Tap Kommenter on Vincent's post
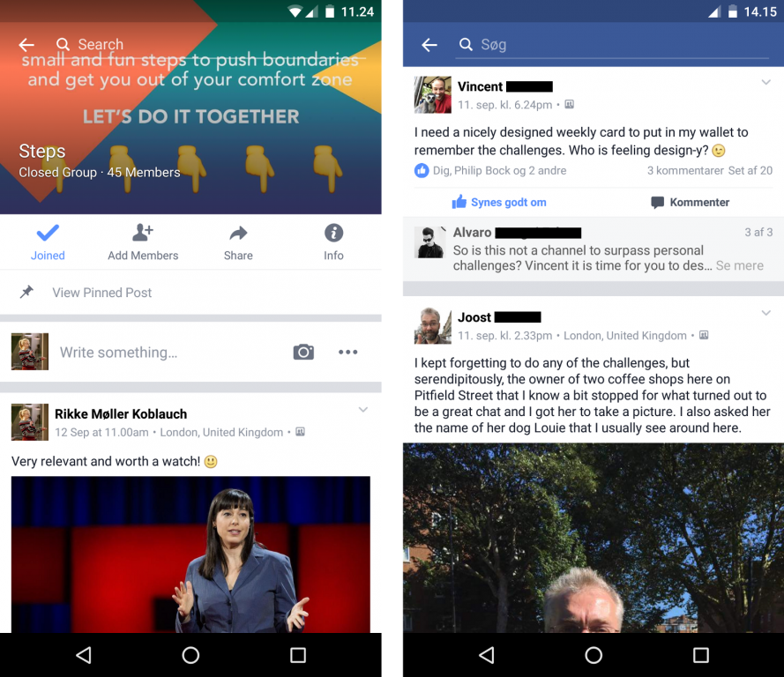Screen dimensions: 784x677 pos(690,203)
